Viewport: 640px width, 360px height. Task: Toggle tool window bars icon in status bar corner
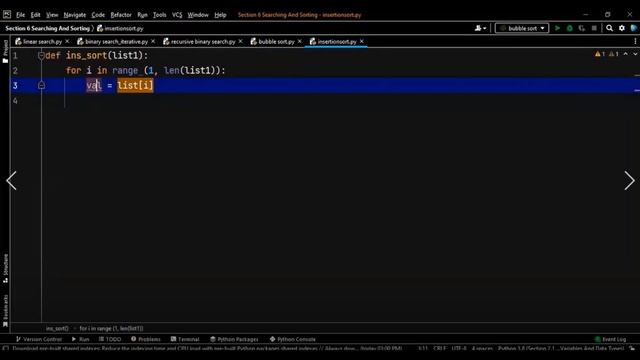coord(6,349)
